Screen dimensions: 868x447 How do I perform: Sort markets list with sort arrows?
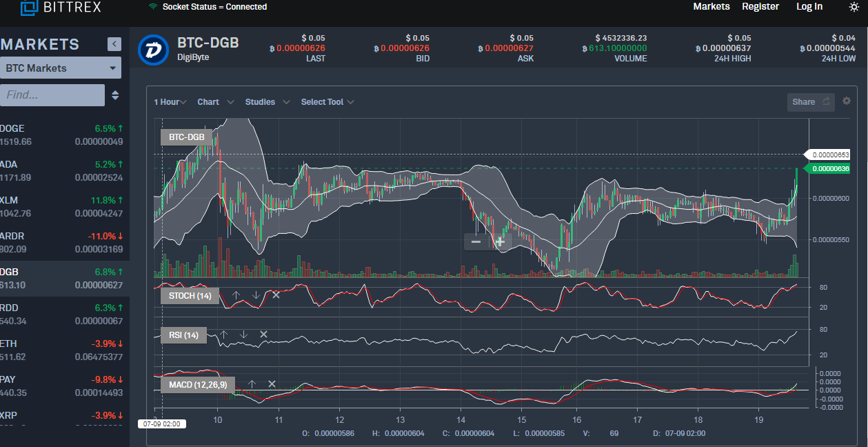(x=115, y=95)
